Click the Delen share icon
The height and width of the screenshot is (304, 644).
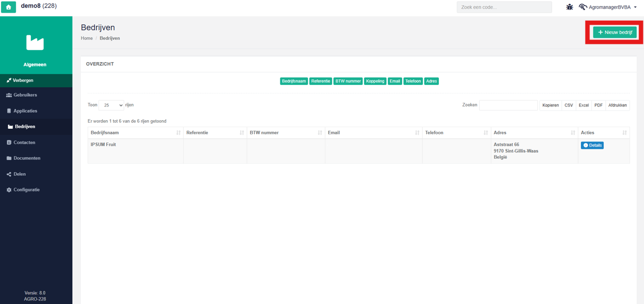click(9, 174)
